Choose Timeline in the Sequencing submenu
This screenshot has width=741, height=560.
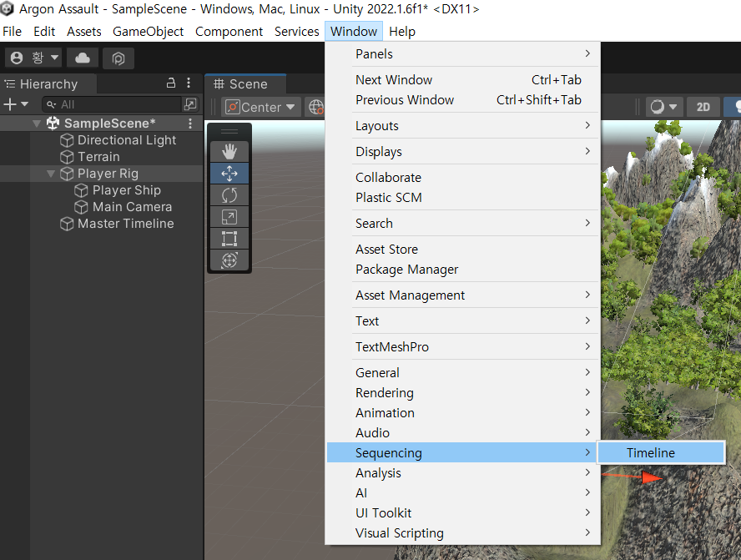[x=661, y=452]
